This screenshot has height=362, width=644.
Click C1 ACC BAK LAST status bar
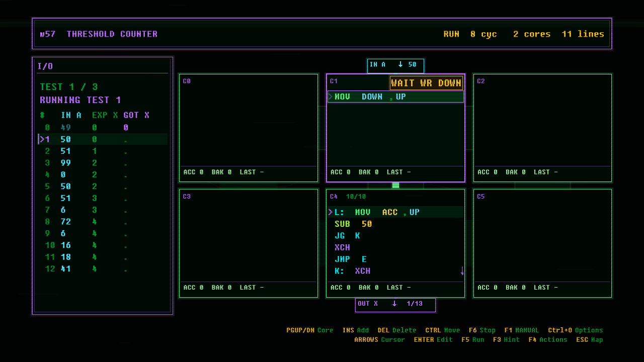pyautogui.click(x=395, y=172)
